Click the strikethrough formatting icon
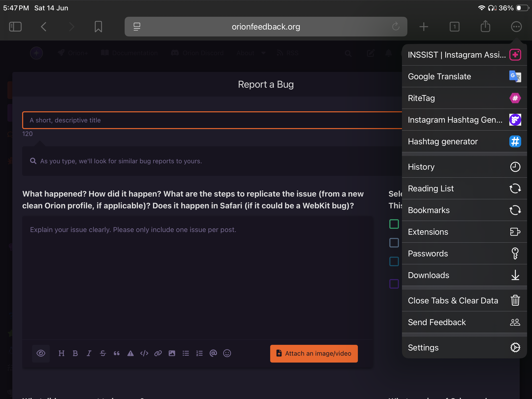The image size is (532, 399). pyautogui.click(x=103, y=353)
